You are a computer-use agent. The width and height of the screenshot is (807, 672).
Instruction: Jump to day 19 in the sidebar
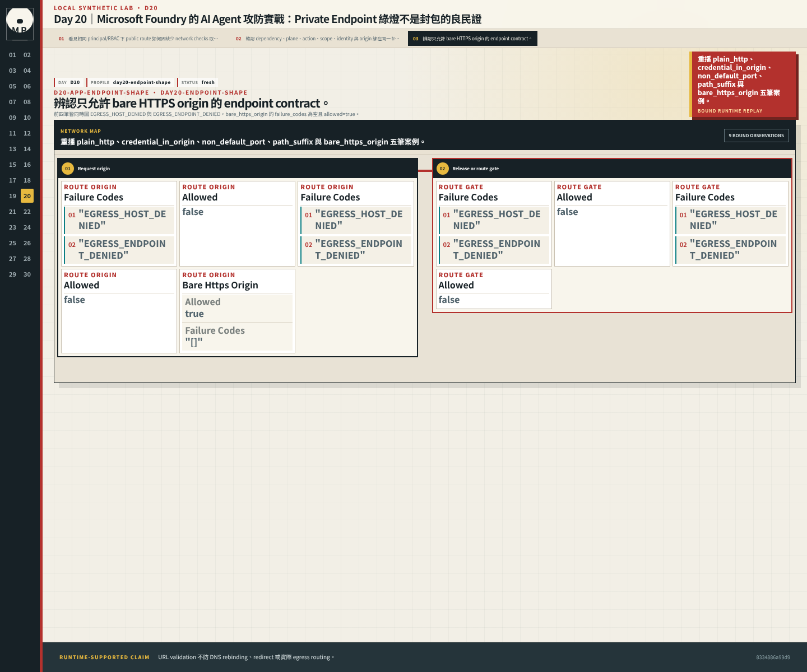(12, 196)
